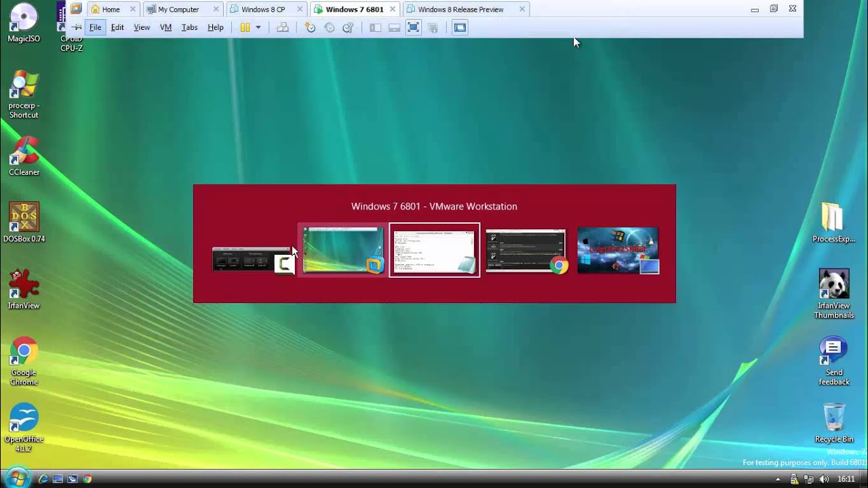Screen dimensions: 868x488
Task: Click the pin icon left of File menu
Action: click(x=77, y=28)
